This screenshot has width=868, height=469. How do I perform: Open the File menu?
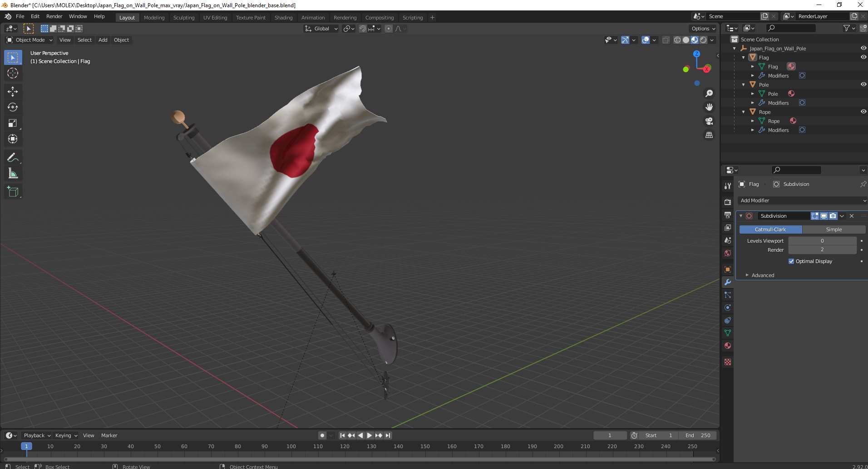coord(20,16)
